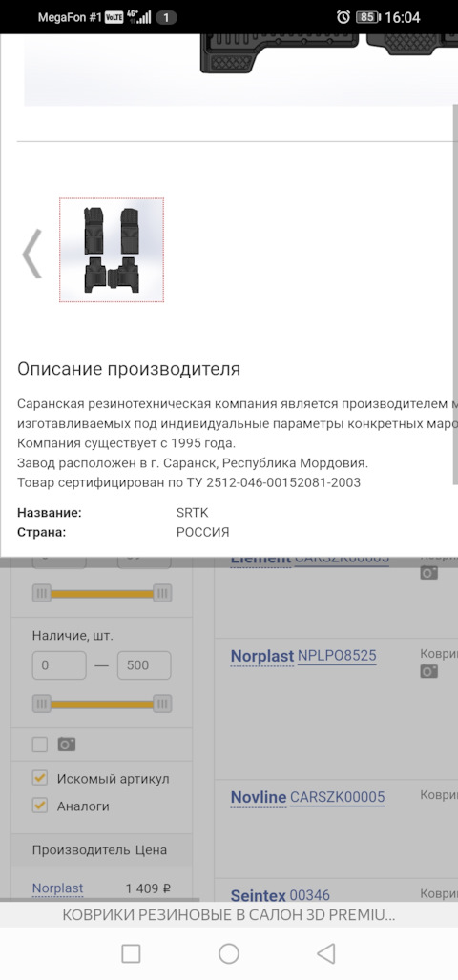Image resolution: width=458 pixels, height=980 pixels.
Task: Click the Страна field label
Action: (41, 533)
